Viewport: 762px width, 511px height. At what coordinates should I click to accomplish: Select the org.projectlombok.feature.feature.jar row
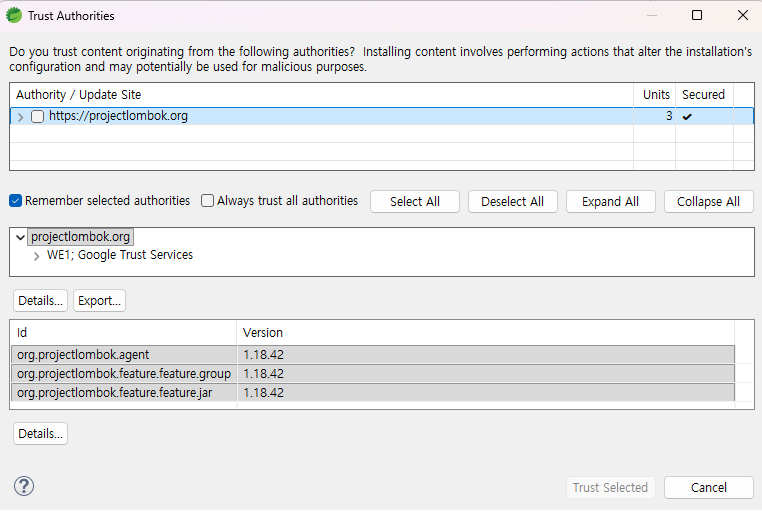pos(373,392)
